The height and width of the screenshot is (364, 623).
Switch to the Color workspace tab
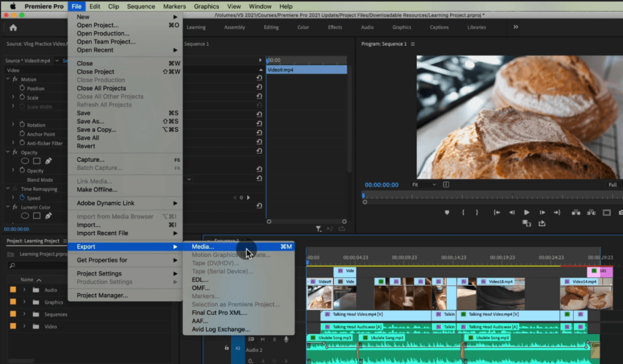click(x=303, y=27)
